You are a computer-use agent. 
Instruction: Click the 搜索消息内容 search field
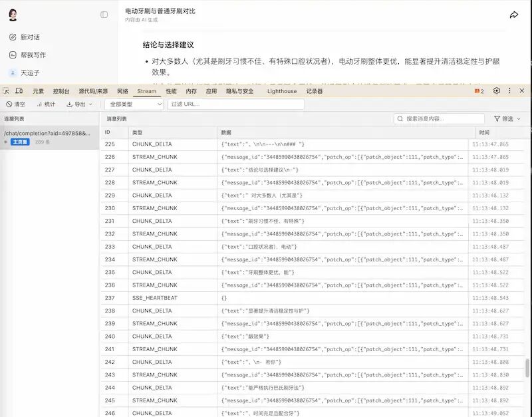click(439, 119)
